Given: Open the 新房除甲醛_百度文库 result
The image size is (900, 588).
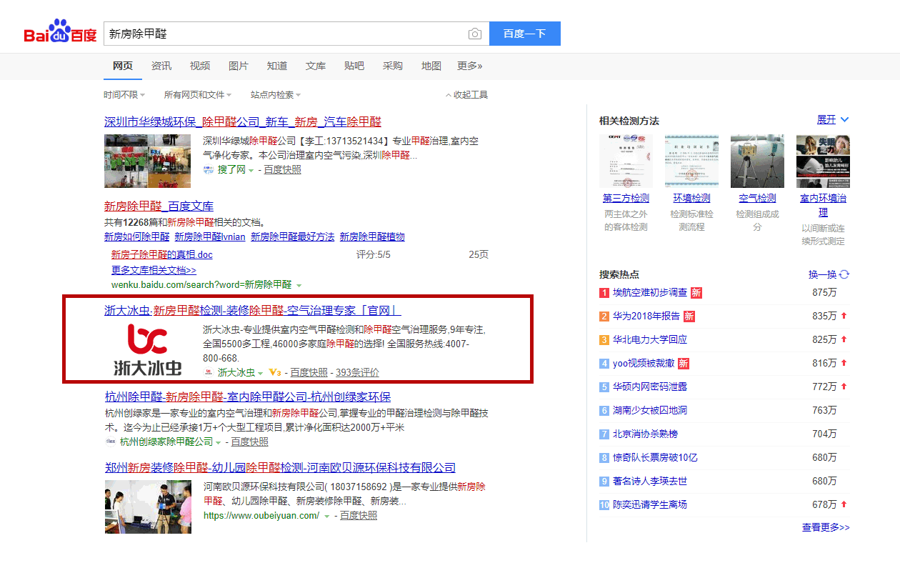Looking at the screenshot, I should [159, 206].
